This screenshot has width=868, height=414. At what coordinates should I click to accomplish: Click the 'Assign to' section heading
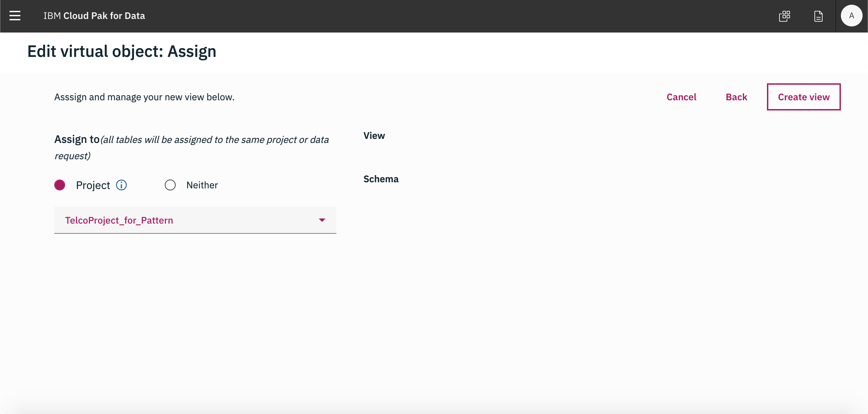coord(77,139)
